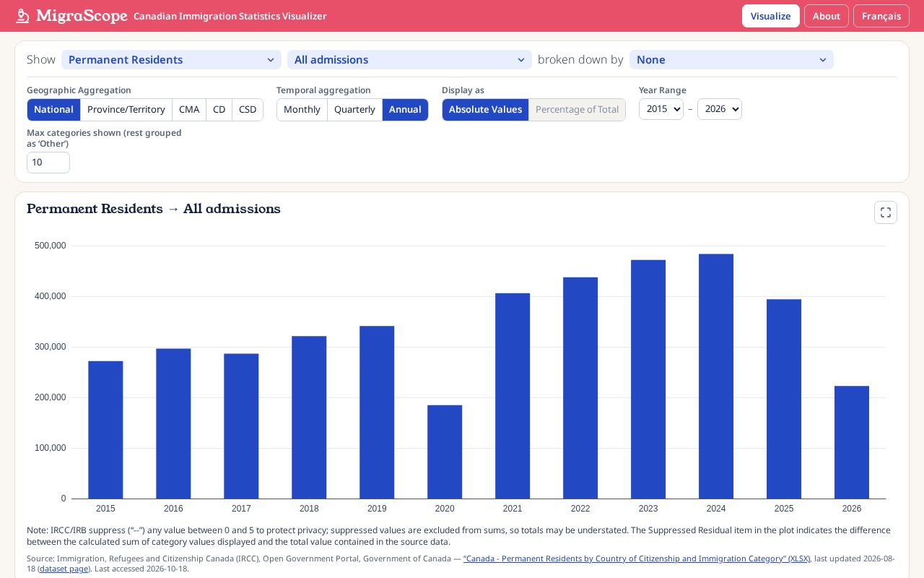
Task: Choose CD geographic aggregation
Action: (219, 110)
